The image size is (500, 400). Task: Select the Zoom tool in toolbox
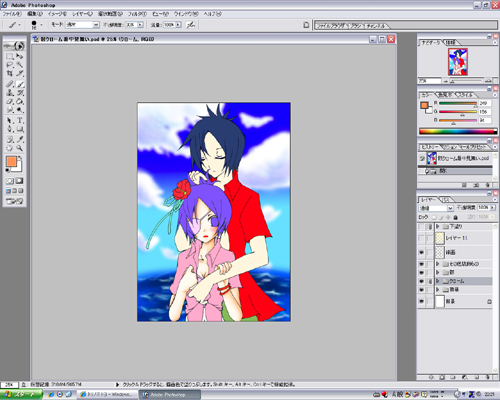coord(20,148)
